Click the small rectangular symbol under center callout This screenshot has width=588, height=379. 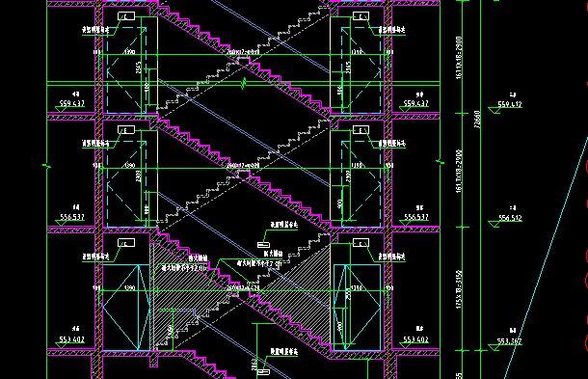point(263,245)
